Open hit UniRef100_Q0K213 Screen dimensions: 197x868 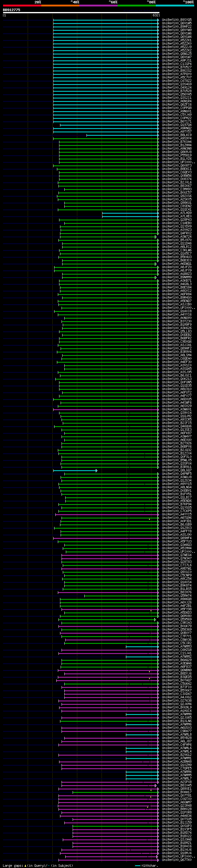[177, 379]
